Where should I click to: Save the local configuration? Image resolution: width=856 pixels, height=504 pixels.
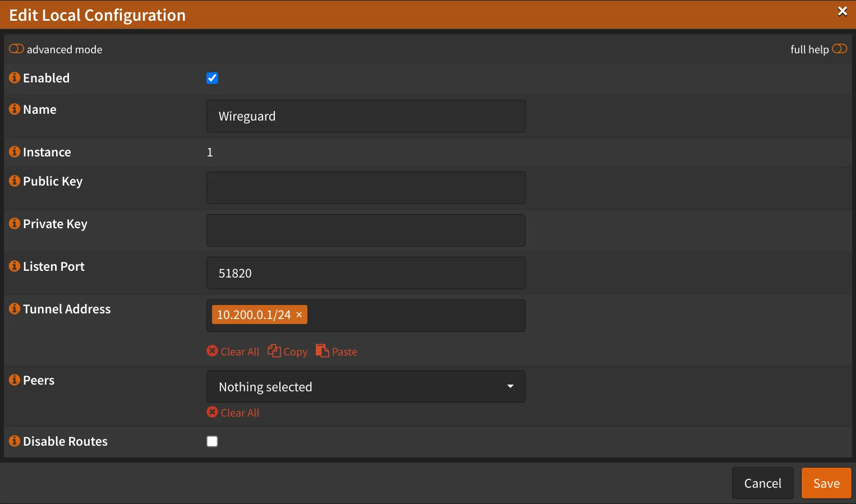pyautogui.click(x=826, y=483)
